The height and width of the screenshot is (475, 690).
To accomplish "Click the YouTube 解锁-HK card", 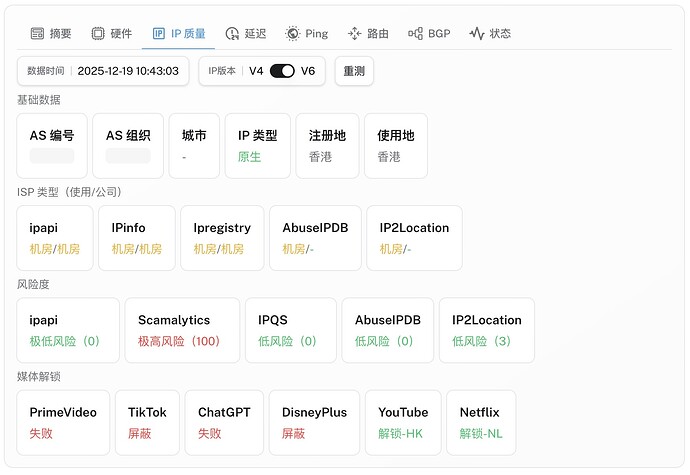I will pyautogui.click(x=403, y=423).
